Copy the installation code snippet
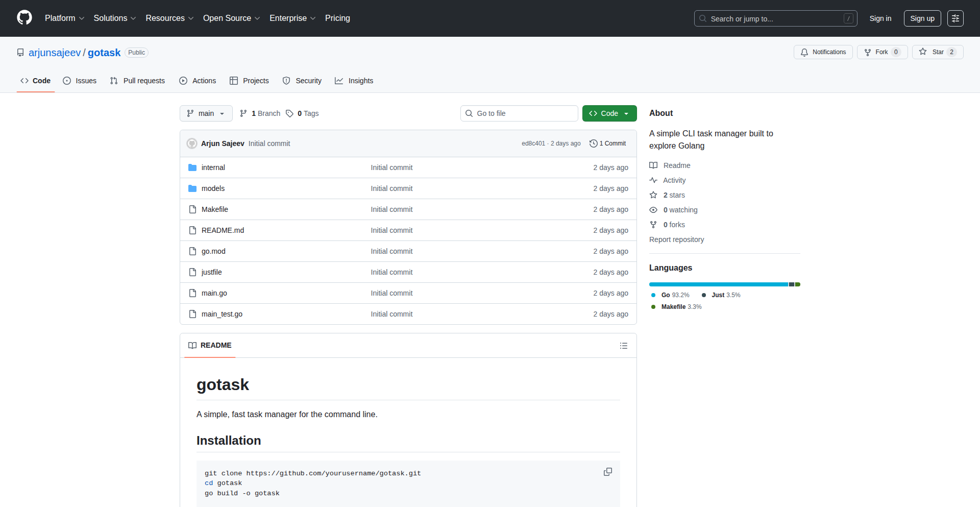Viewport: 980px width, 507px height. (x=607, y=472)
